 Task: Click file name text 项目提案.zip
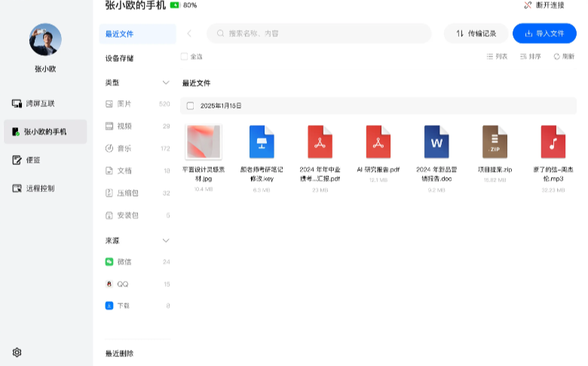pos(495,169)
